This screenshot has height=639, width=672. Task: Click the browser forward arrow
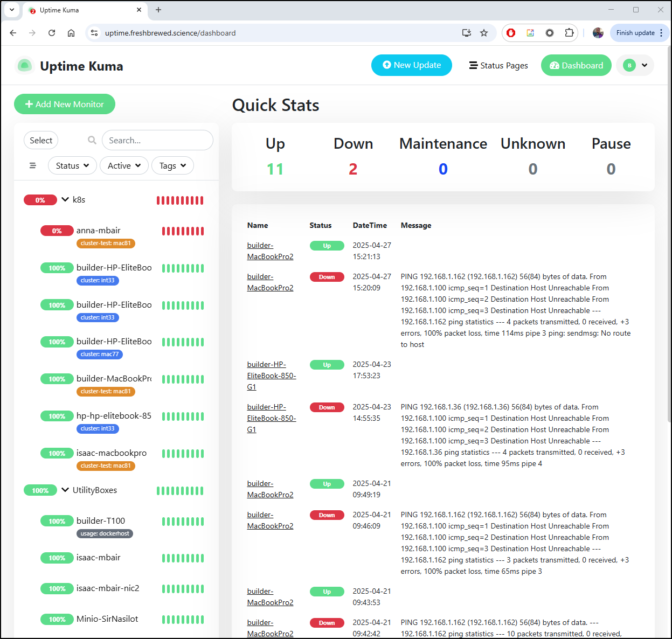[x=32, y=33]
